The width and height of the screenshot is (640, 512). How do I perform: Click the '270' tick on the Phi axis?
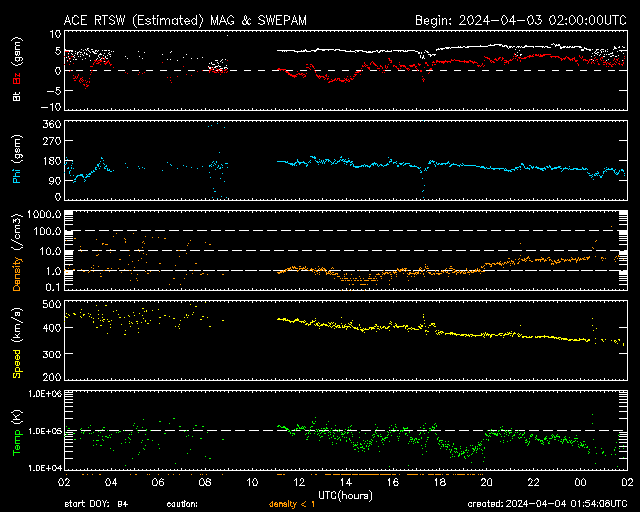tap(52, 142)
